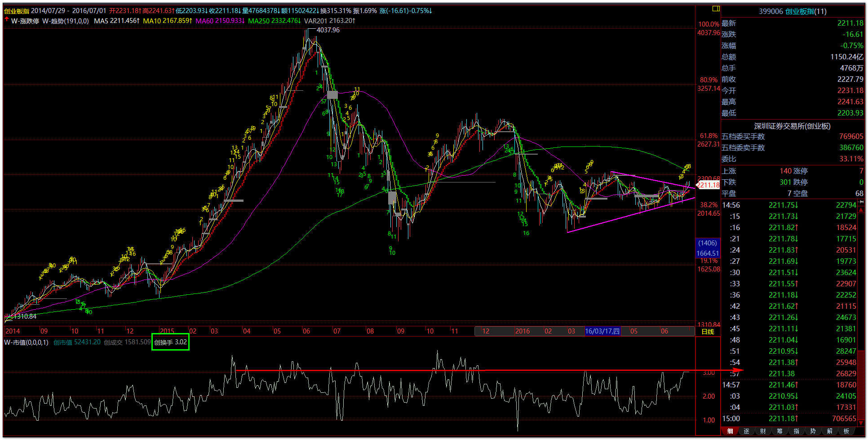This screenshot has width=868, height=440.
Task: Click the red up-arrow indicator icon beside W-涨跌停
Action: (7, 20)
